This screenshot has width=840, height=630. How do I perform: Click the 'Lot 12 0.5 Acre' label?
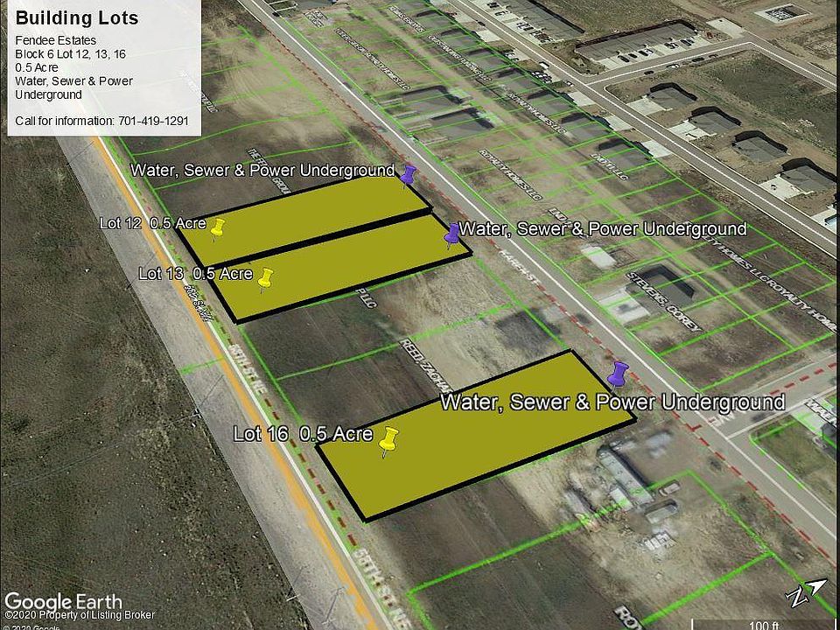pos(152,223)
